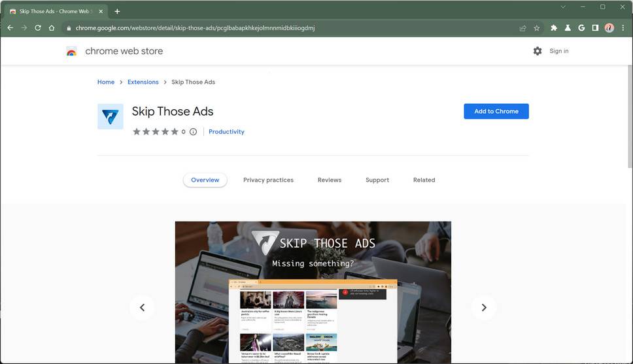Show next screenshot in carousel
This screenshot has width=633, height=364.
coord(484,308)
